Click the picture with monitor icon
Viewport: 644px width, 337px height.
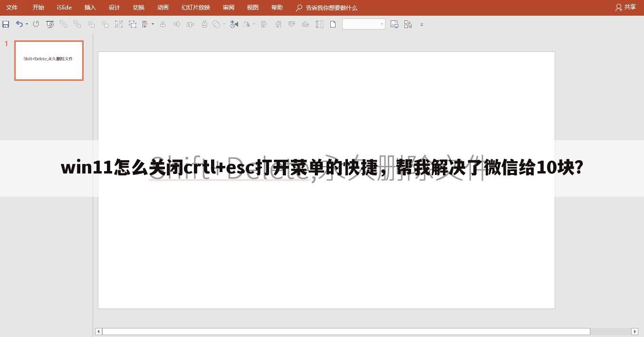(x=394, y=24)
